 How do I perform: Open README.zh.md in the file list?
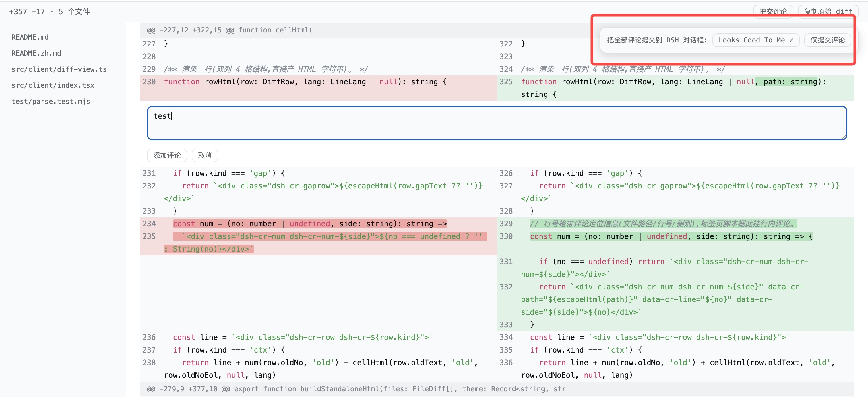pos(36,53)
